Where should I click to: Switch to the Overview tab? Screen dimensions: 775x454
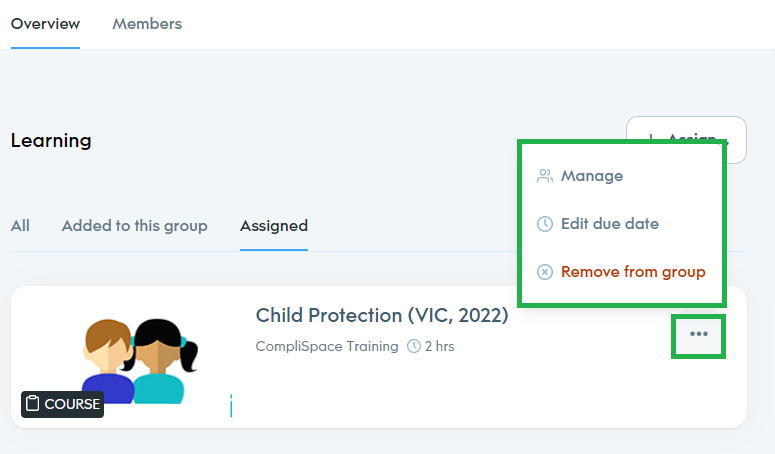[45, 24]
